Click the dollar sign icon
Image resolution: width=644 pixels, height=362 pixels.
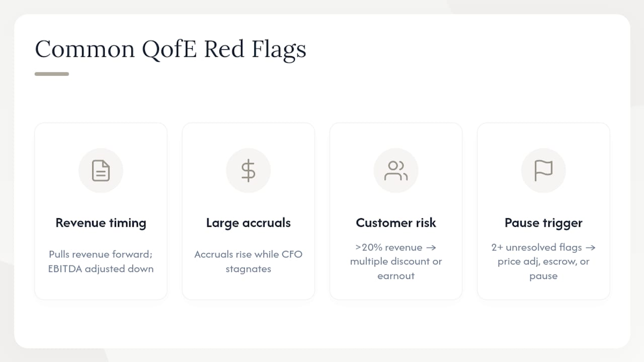pyautogui.click(x=248, y=170)
